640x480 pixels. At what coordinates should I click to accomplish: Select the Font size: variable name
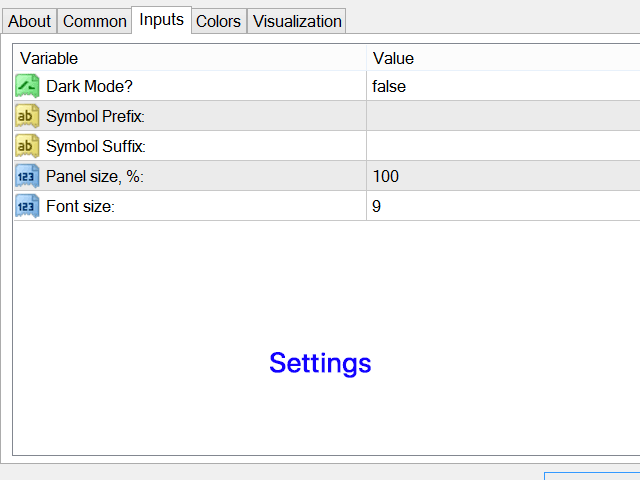click(80, 206)
